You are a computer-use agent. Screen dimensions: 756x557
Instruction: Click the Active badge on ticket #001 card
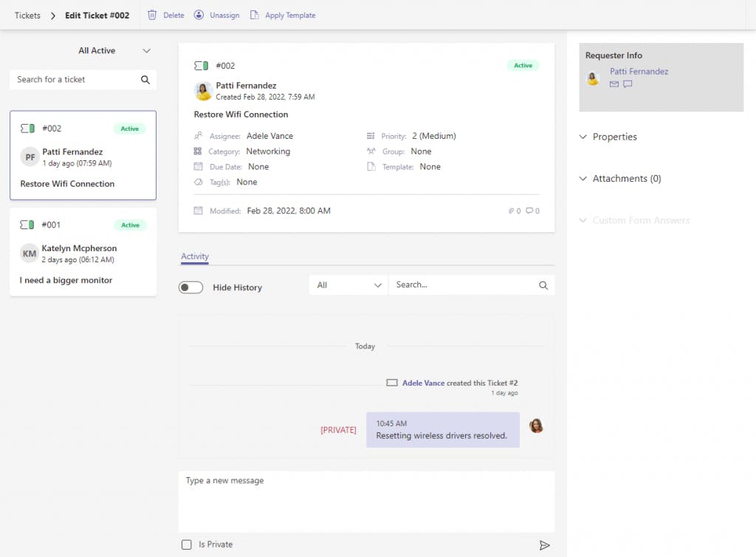tap(130, 225)
